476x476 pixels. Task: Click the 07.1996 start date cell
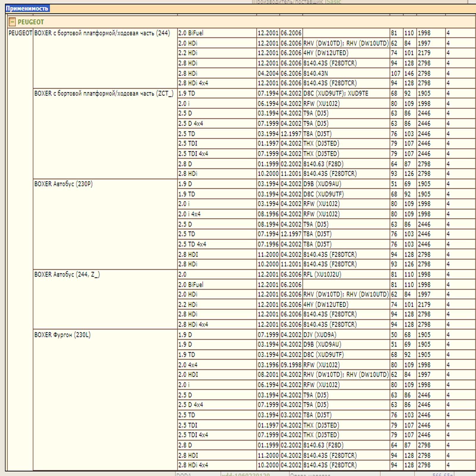[268, 244]
